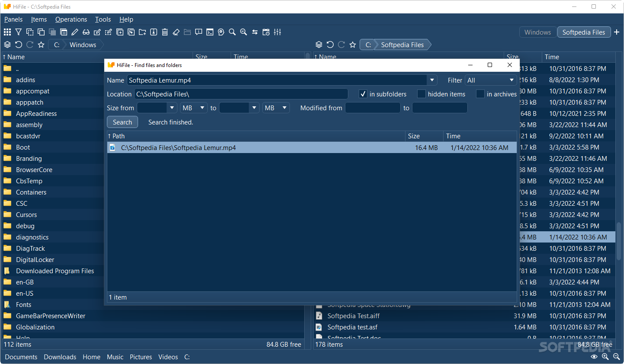624x364 pixels.
Task: Click the speech bubble comment icon
Action: click(199, 32)
